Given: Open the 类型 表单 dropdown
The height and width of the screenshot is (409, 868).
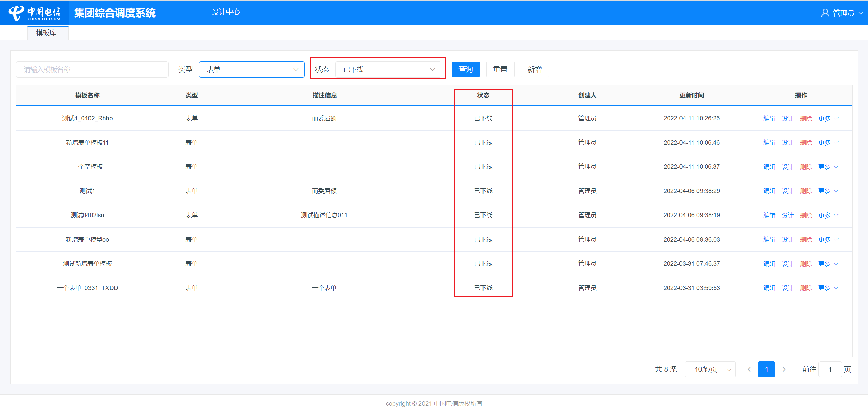Looking at the screenshot, I should coord(252,69).
